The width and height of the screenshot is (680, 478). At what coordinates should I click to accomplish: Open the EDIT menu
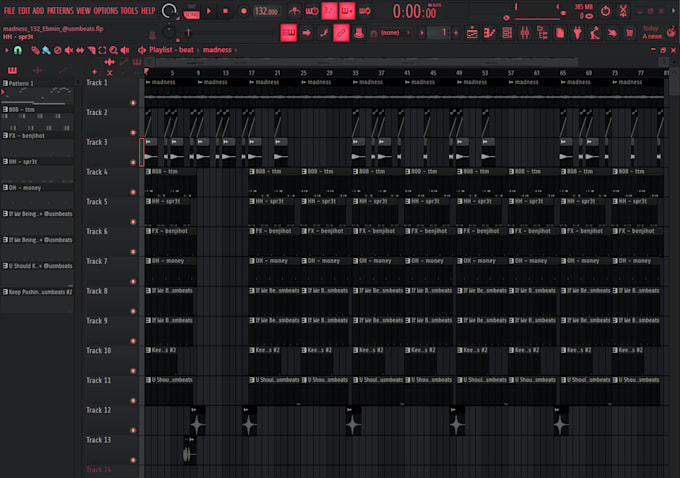pyautogui.click(x=24, y=11)
